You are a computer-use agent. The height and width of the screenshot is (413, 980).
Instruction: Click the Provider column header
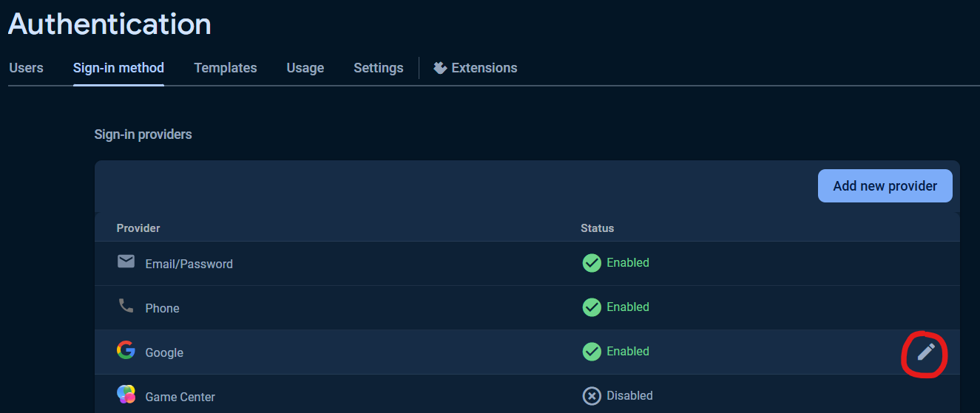point(138,228)
